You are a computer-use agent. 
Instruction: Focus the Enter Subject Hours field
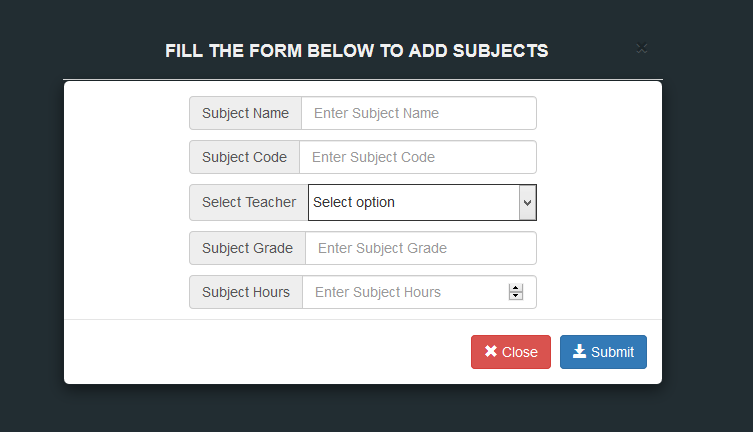419,292
